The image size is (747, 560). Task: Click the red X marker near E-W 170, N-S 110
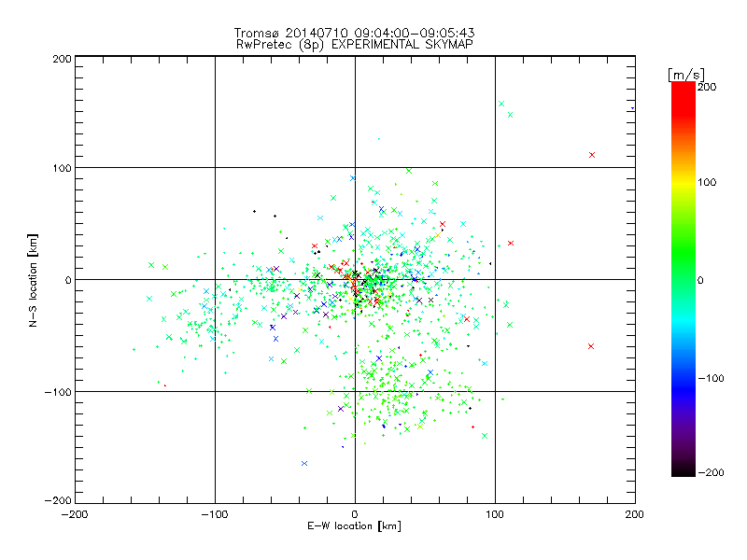[x=592, y=155]
